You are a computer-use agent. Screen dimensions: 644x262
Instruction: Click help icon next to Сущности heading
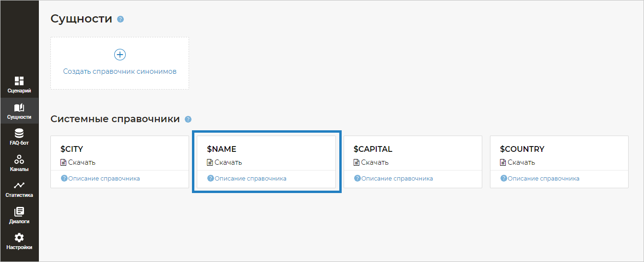120,20
